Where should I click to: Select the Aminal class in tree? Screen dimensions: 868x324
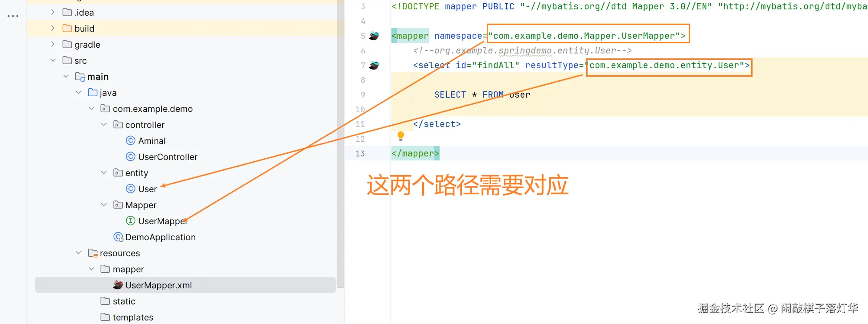click(152, 141)
